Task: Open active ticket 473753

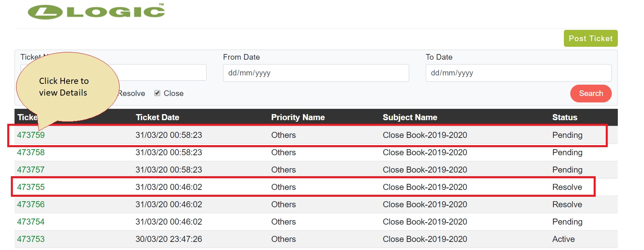Action: click(x=31, y=239)
